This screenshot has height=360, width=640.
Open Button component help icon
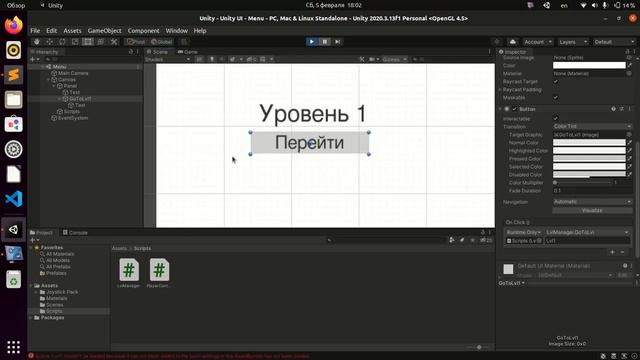click(x=613, y=109)
